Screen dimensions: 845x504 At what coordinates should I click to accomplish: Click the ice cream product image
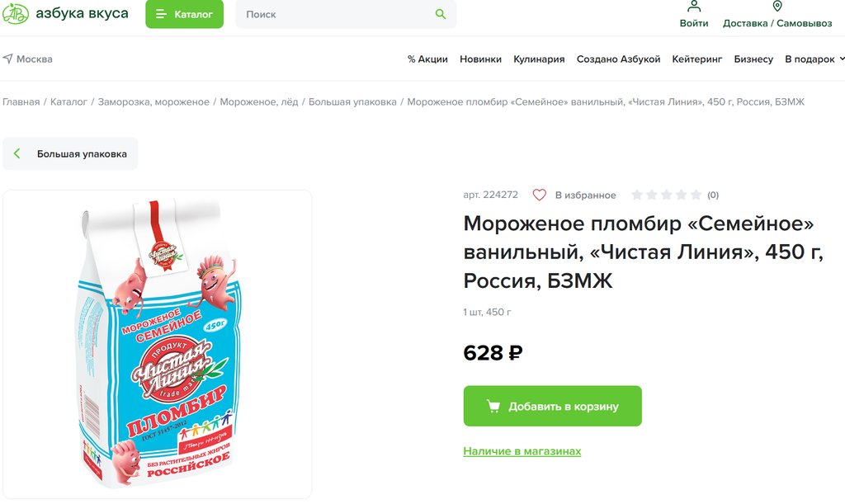tap(157, 343)
